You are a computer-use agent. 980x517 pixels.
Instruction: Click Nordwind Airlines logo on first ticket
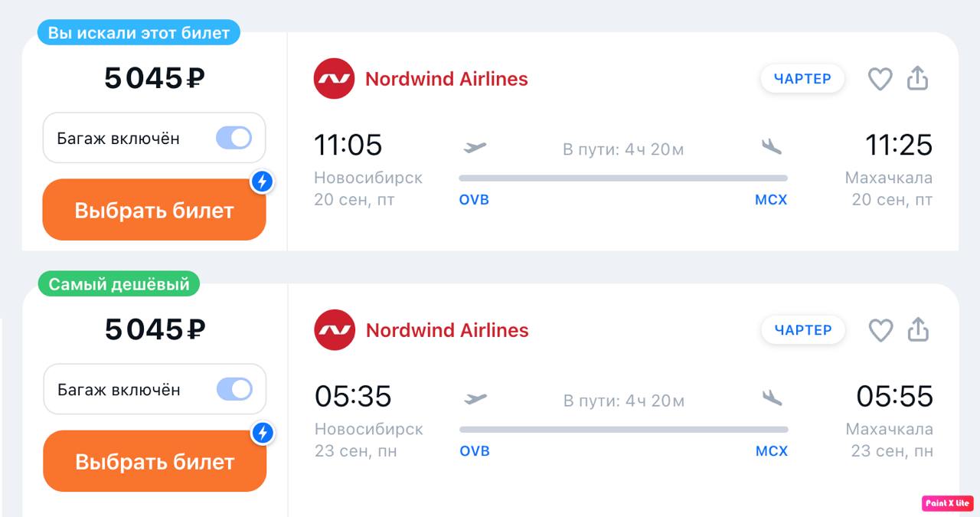(x=334, y=79)
